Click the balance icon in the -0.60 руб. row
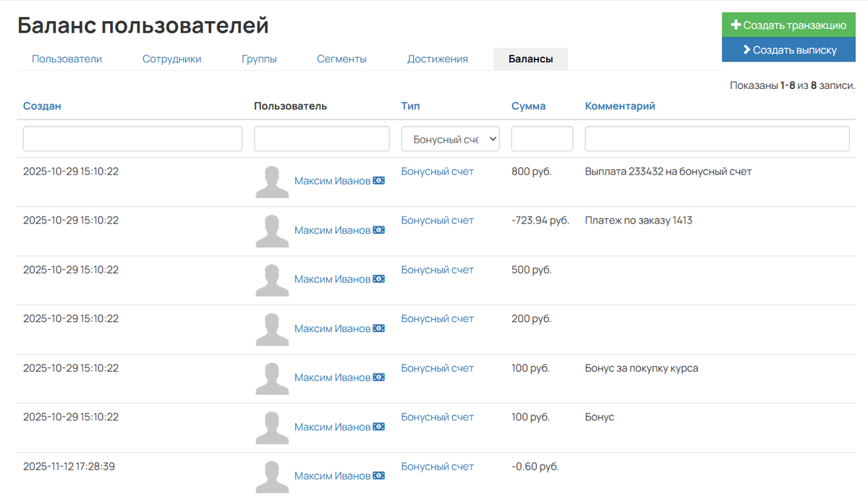The image size is (868, 500). click(379, 476)
